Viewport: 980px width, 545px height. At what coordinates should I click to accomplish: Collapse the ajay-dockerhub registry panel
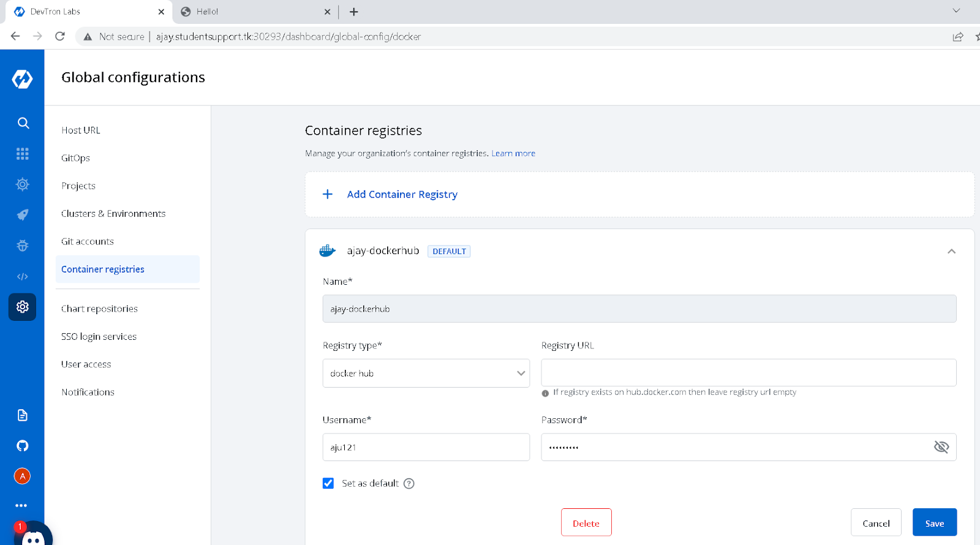951,251
